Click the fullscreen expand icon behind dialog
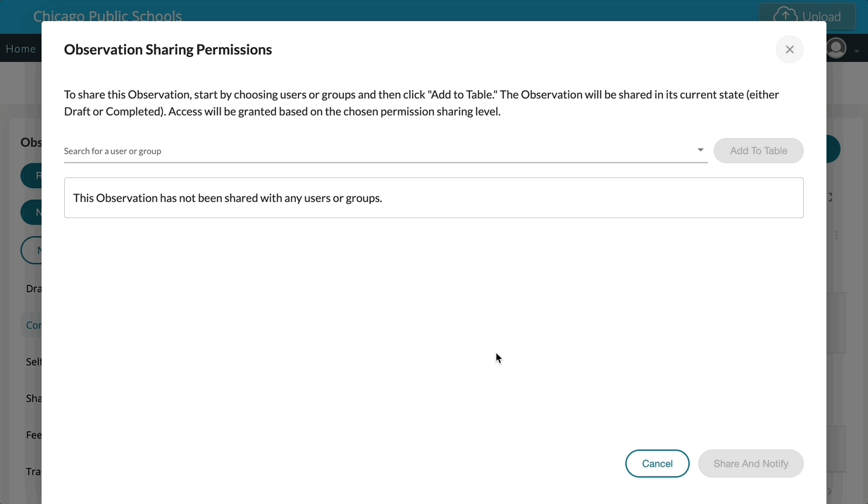The image size is (868, 504). coord(830,198)
